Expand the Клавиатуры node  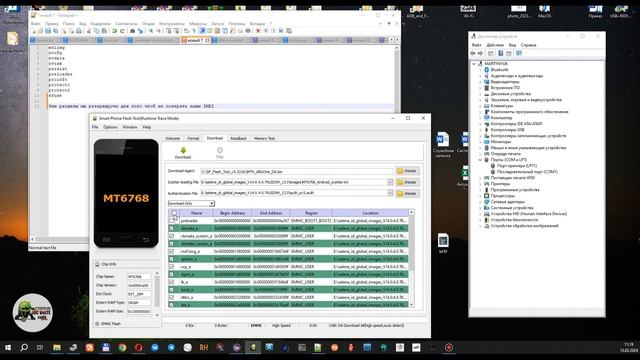click(x=480, y=106)
